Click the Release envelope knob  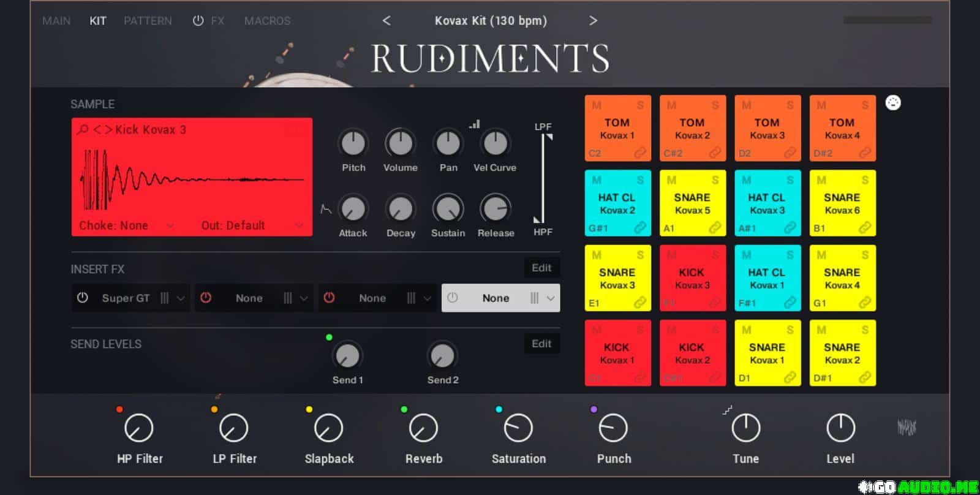(495, 209)
